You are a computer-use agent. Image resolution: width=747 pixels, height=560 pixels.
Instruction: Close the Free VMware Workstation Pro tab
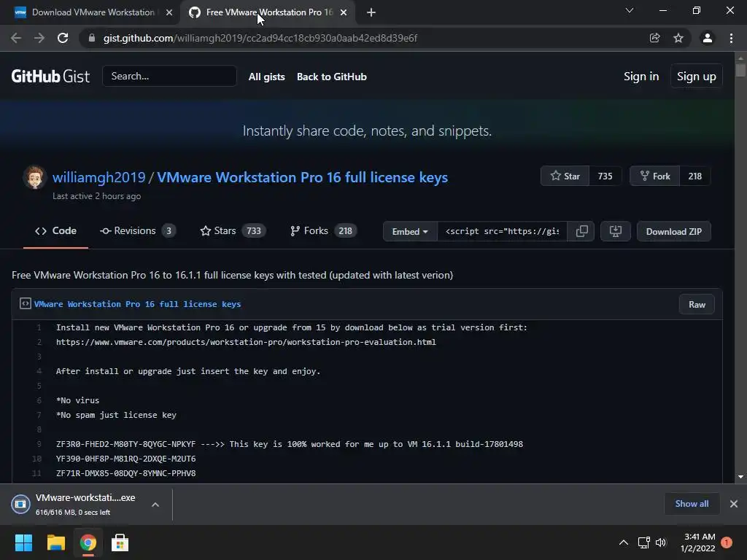point(344,12)
